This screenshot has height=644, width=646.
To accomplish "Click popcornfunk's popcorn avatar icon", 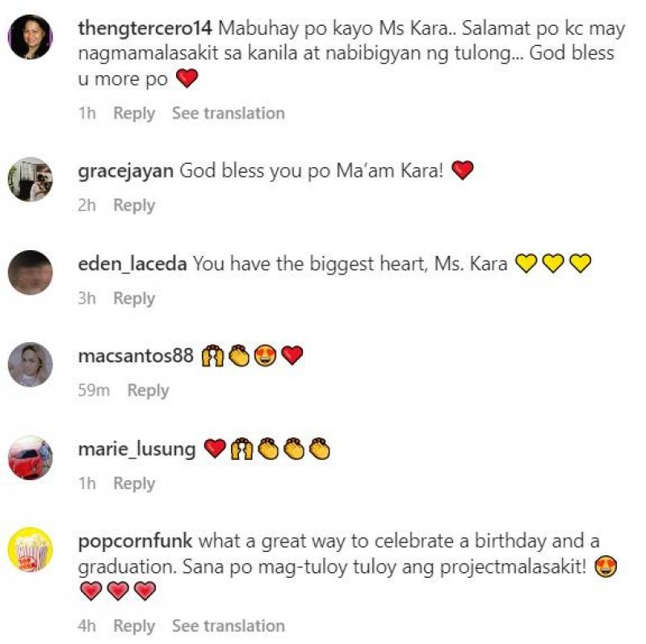I will tap(31, 550).
